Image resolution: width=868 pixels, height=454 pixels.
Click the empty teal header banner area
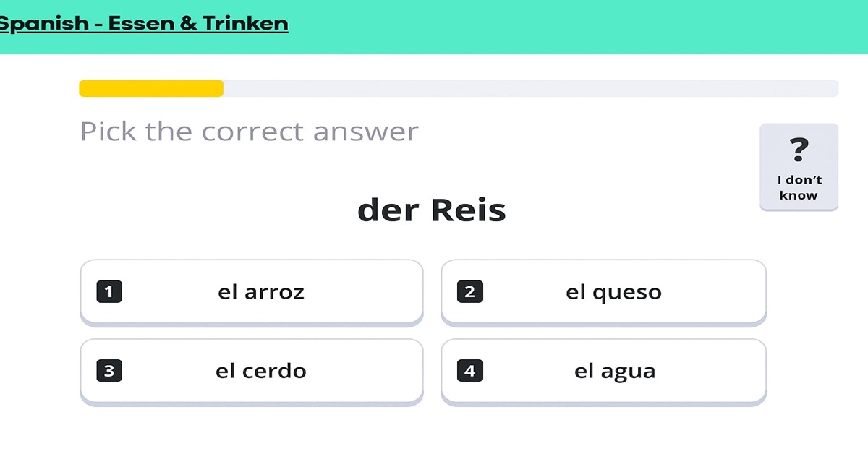coord(579,27)
